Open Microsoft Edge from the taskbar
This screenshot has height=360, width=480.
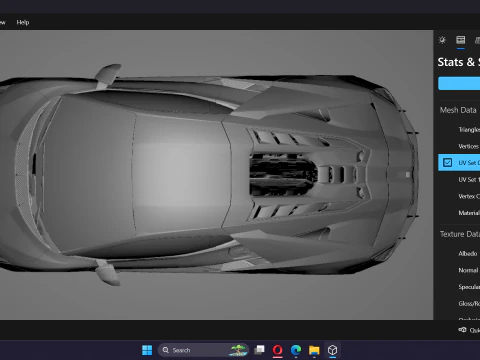[x=296, y=350]
